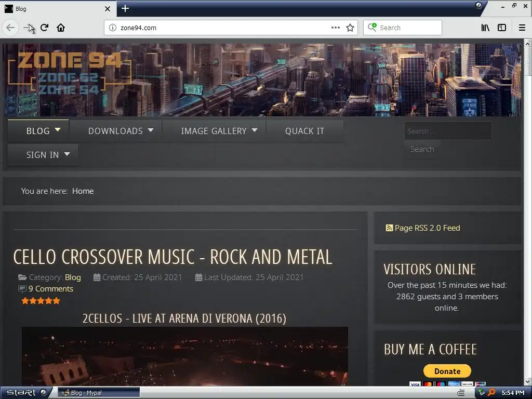Go back with the browser back arrow
The width and height of the screenshot is (532, 399).
[x=10, y=28]
